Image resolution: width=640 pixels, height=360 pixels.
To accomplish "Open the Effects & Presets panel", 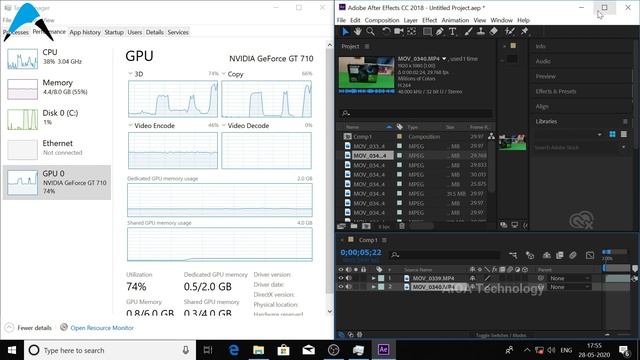I will (556, 91).
